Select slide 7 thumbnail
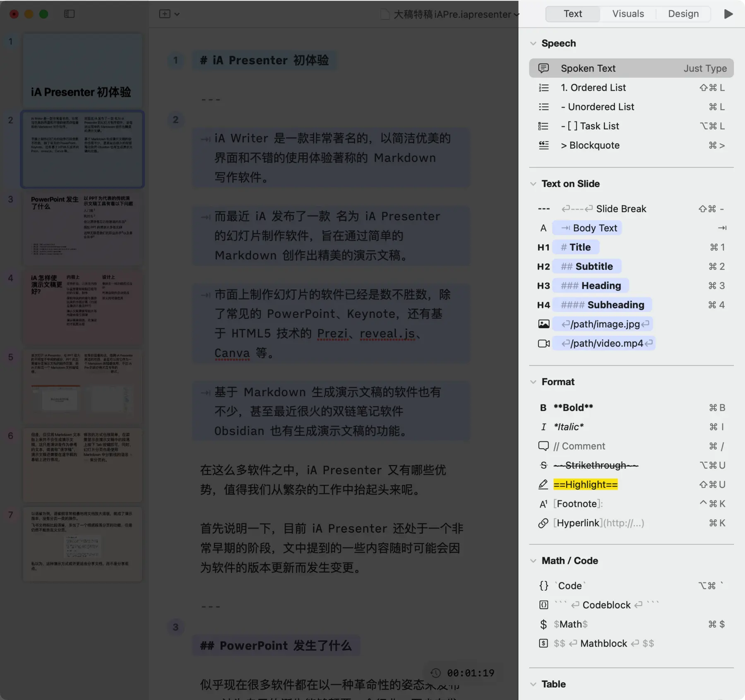This screenshot has height=700, width=745. (x=82, y=544)
